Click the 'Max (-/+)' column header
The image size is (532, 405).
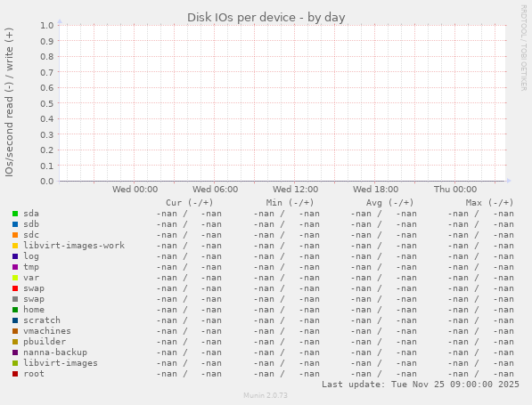click(489, 203)
